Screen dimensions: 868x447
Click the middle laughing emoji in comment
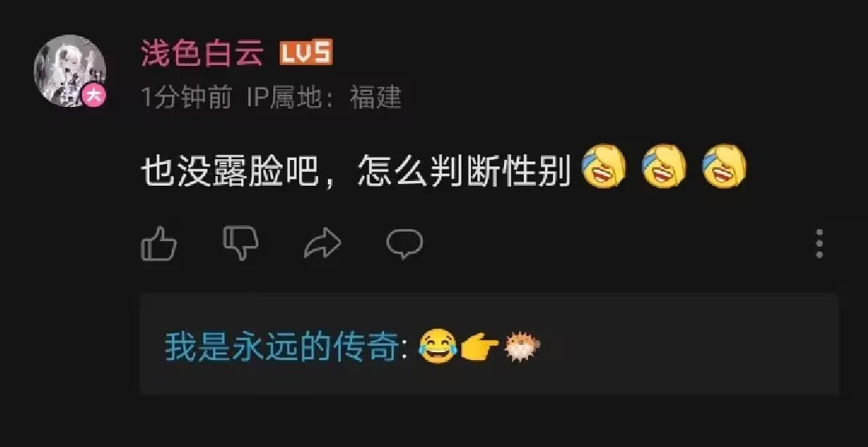click(664, 166)
